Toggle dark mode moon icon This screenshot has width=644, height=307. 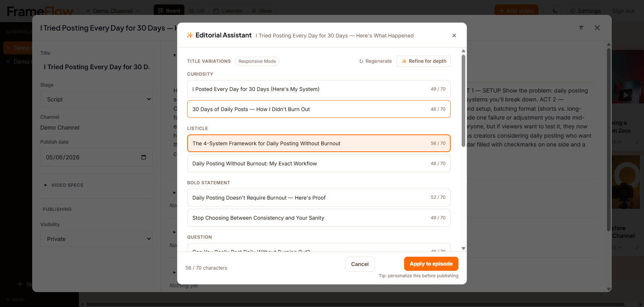[x=555, y=11]
